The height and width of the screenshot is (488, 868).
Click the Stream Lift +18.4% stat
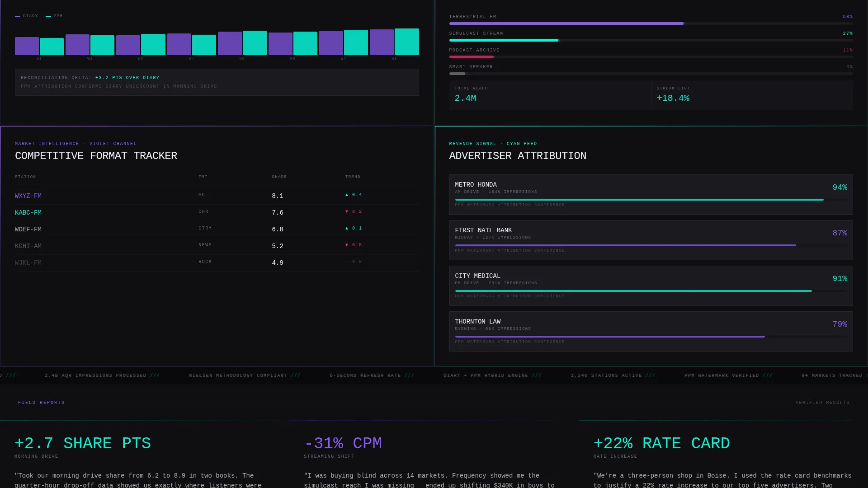point(752,95)
